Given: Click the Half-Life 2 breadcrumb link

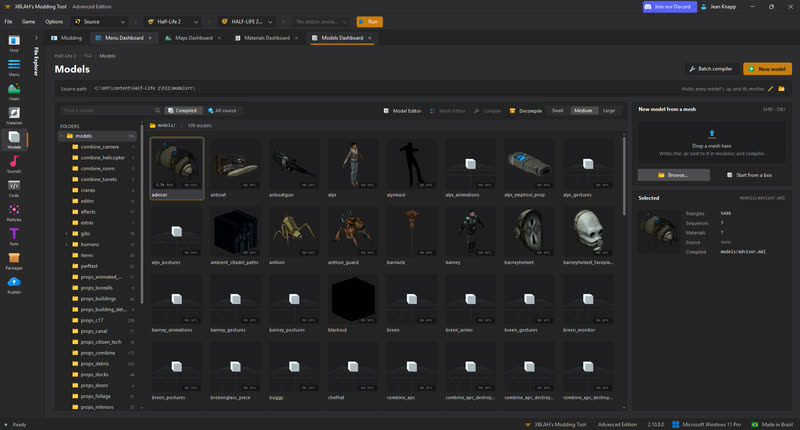Looking at the screenshot, I should (65, 56).
